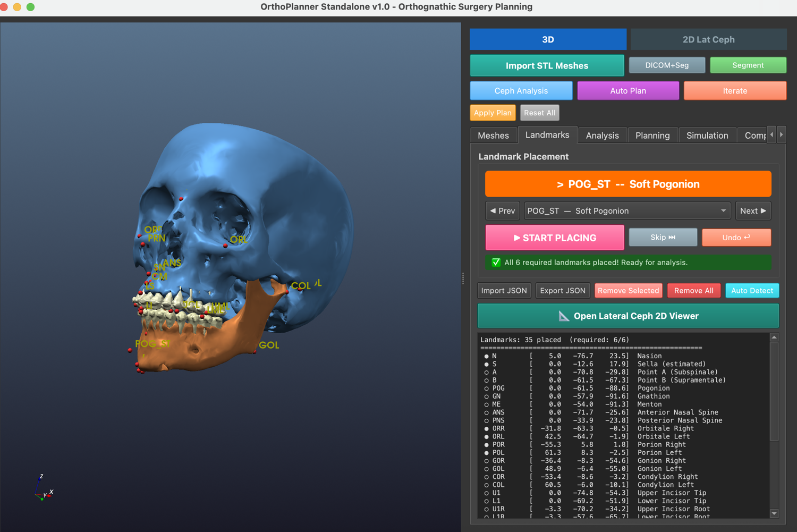Open DICOM+Seg import
The width and height of the screenshot is (797, 532).
(x=667, y=65)
